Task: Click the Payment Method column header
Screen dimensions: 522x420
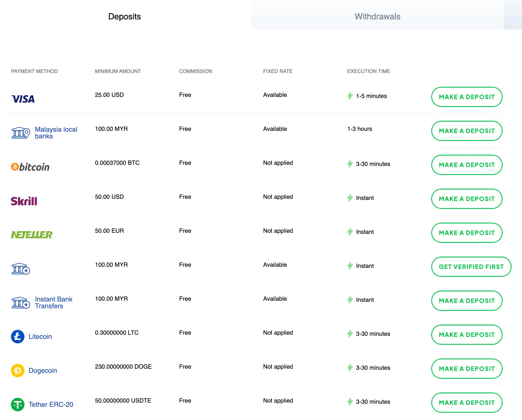Action: pyautogui.click(x=34, y=71)
